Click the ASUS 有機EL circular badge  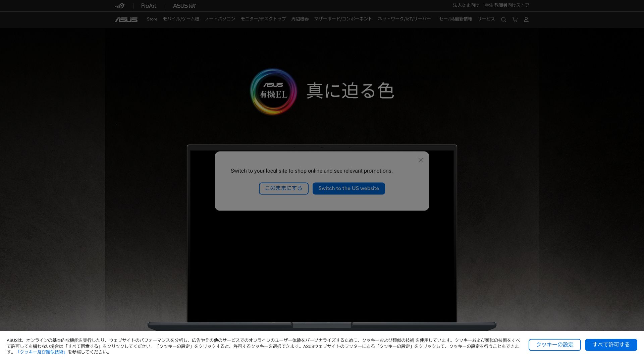click(273, 92)
